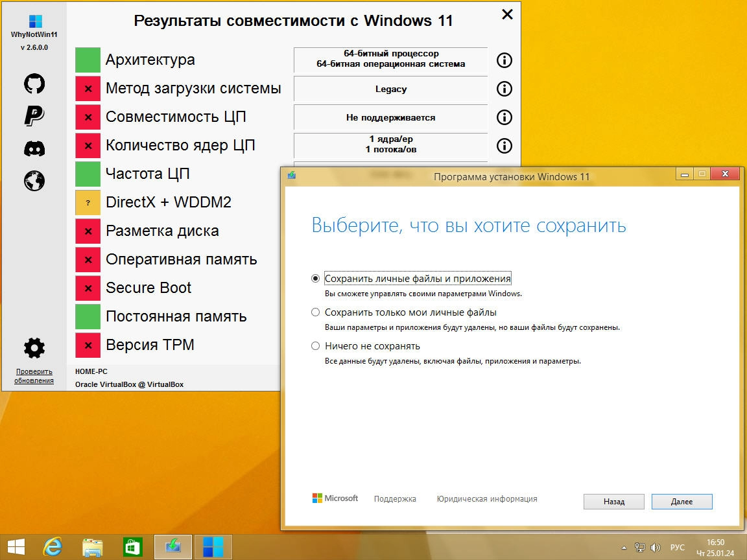Open the website globe icon in WhyNotWin11
The height and width of the screenshot is (560, 747).
(34, 181)
